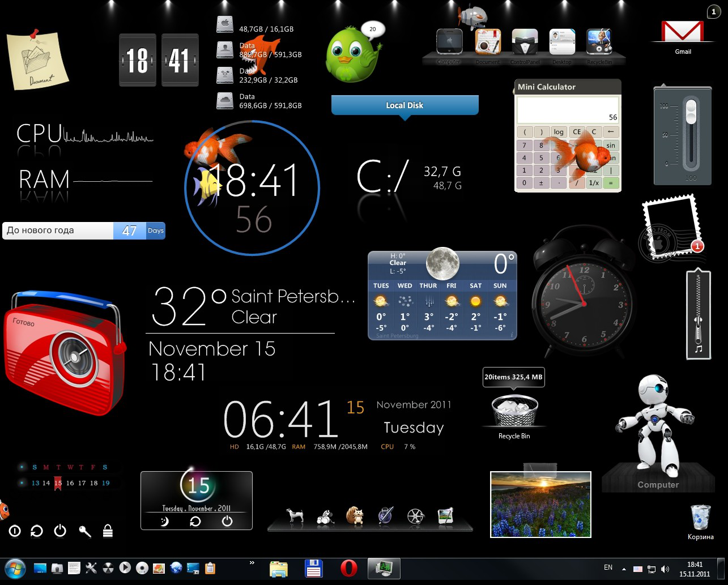
Task: Click the globe icon in taskbar toolbar
Action: point(176,568)
